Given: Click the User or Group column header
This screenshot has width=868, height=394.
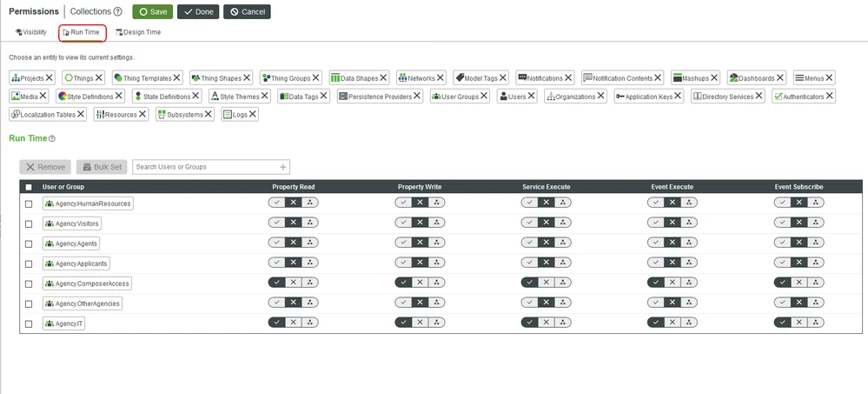Looking at the screenshot, I should (63, 187).
